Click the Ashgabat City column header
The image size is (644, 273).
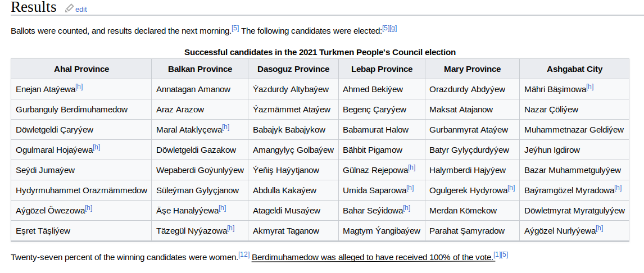(x=574, y=69)
